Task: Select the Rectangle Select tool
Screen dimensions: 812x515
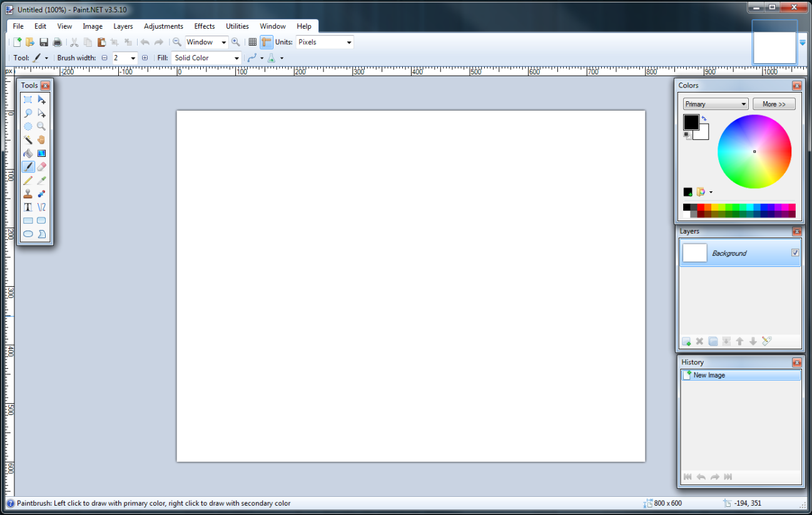Action: click(x=28, y=100)
